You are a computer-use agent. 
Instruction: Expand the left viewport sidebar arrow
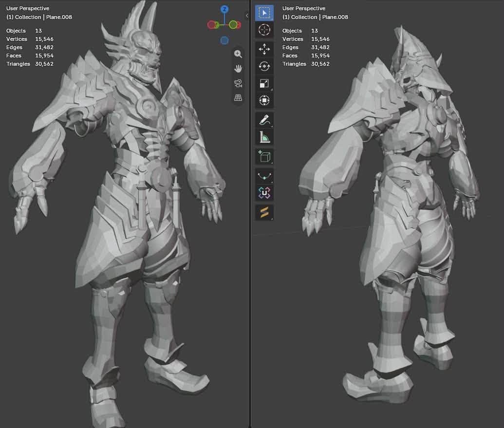[247, 15]
